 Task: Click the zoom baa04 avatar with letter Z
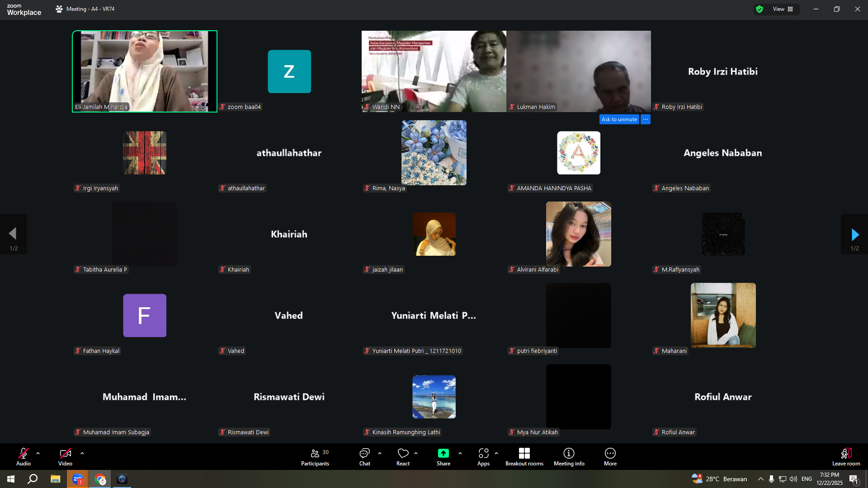point(289,71)
